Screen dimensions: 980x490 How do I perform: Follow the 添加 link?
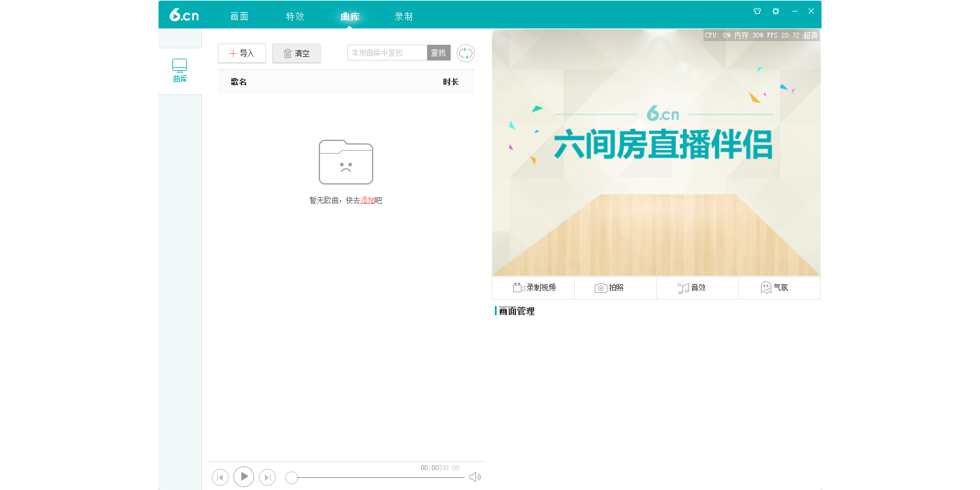tap(367, 200)
